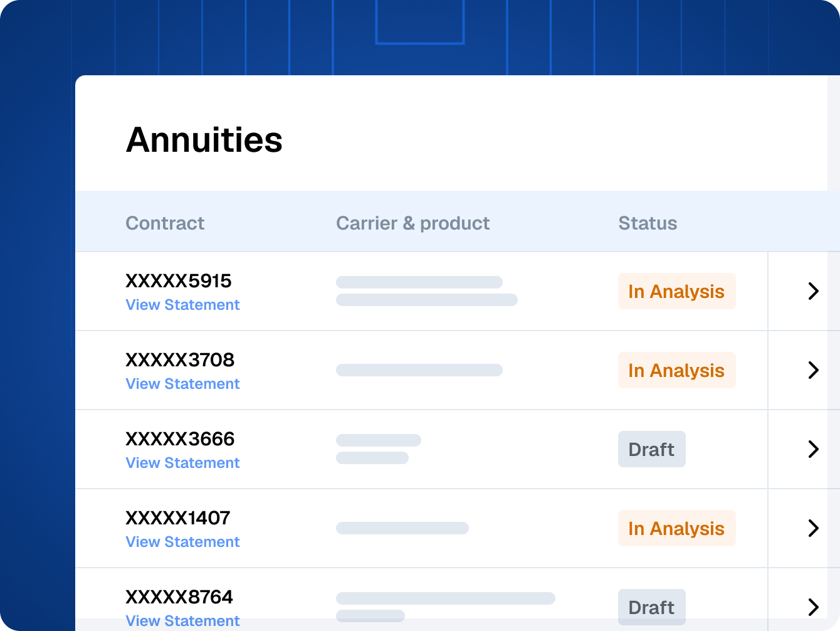Screen dimensions: 840x631
Task: Click the Draft badge for XXXXX3666
Action: 651,449
